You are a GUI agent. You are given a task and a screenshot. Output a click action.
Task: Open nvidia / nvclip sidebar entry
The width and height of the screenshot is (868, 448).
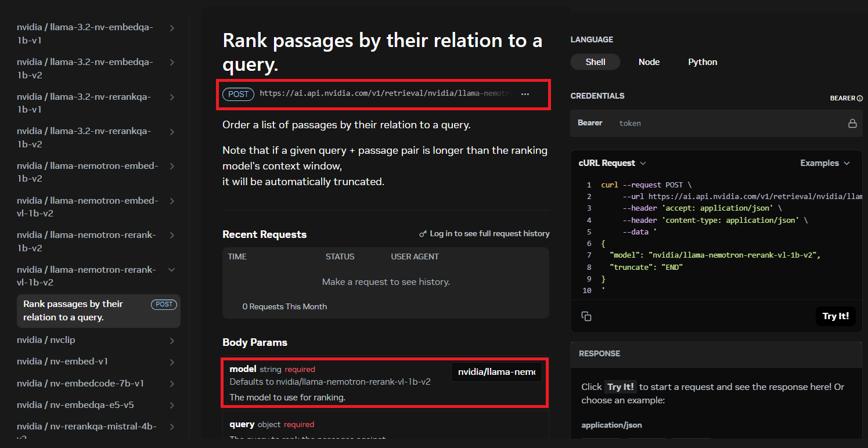click(46, 340)
